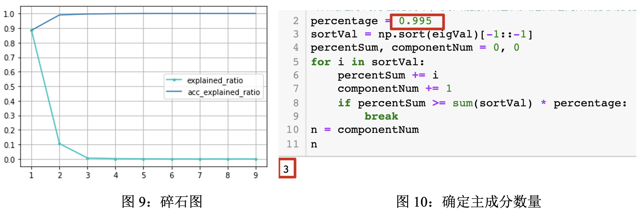Click the 'n = componentNum' assignment line
Image resolution: width=644 pixels, height=215 pixels.
[365, 129]
